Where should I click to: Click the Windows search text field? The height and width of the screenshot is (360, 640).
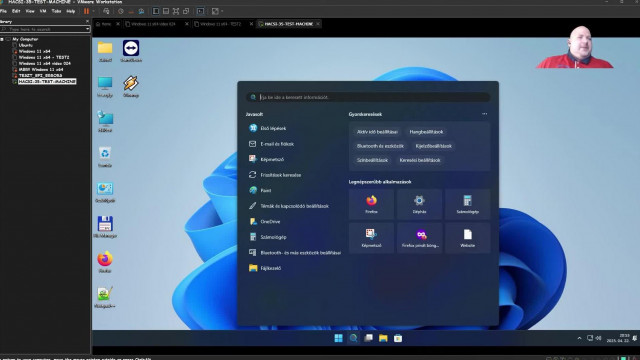point(368,97)
